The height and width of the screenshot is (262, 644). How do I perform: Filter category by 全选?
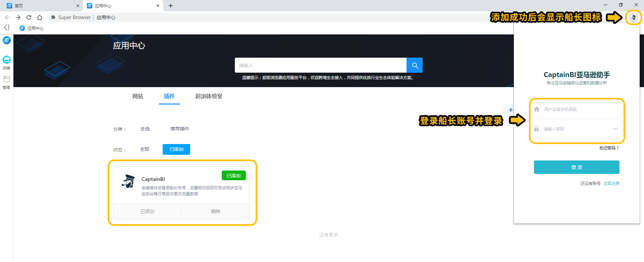pos(145,129)
